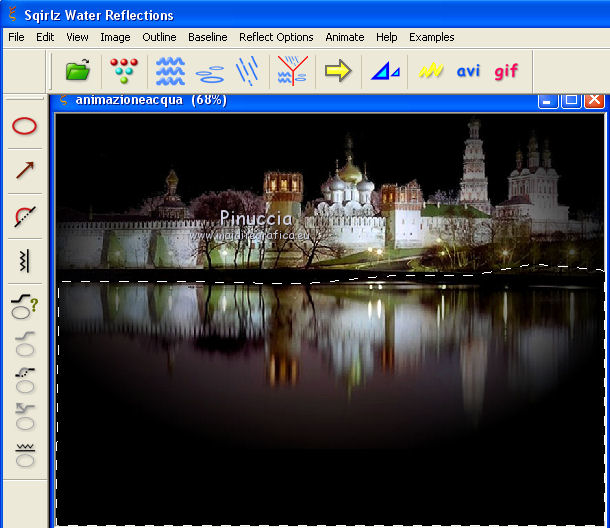Screen dimensions: 610x528
Task: Select the rain drops icon
Action: click(247, 71)
